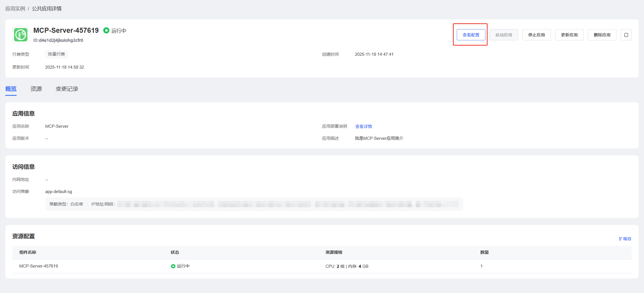Click the MCP-Server green app logo icon
This screenshot has width=644, height=293.
point(21,35)
